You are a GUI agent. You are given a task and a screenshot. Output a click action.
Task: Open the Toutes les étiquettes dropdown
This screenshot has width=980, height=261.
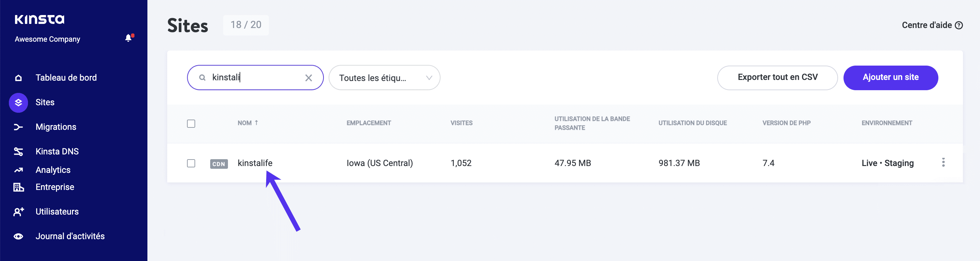384,77
